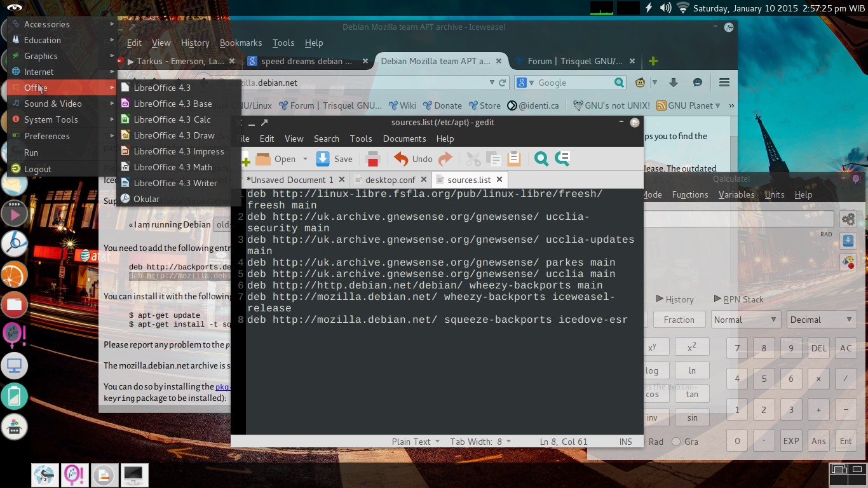The width and height of the screenshot is (868, 488).
Task: Launch LibreOffice 4.3 Writer from the Office submenu
Action: (x=175, y=183)
